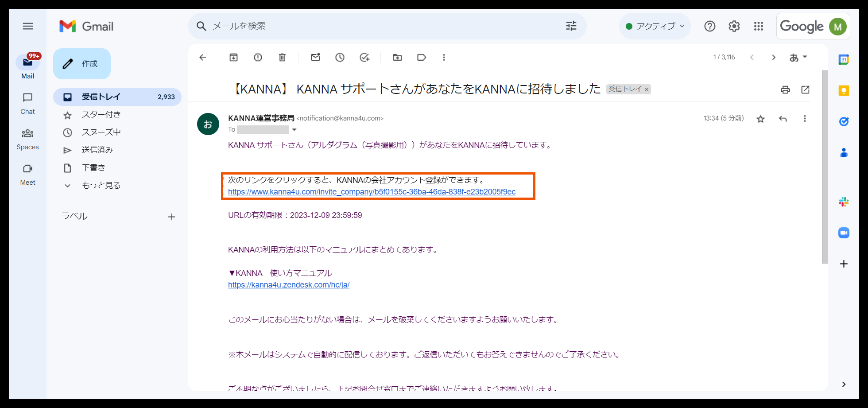Image resolution: width=868 pixels, height=408 pixels.
Task: Print the KANNA email
Action: pyautogui.click(x=785, y=89)
